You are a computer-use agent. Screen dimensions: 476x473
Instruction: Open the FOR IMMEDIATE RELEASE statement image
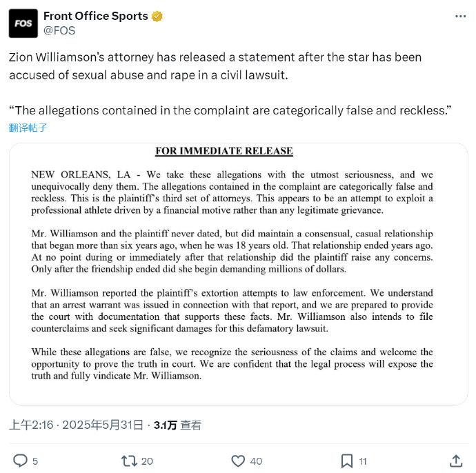coord(238,274)
